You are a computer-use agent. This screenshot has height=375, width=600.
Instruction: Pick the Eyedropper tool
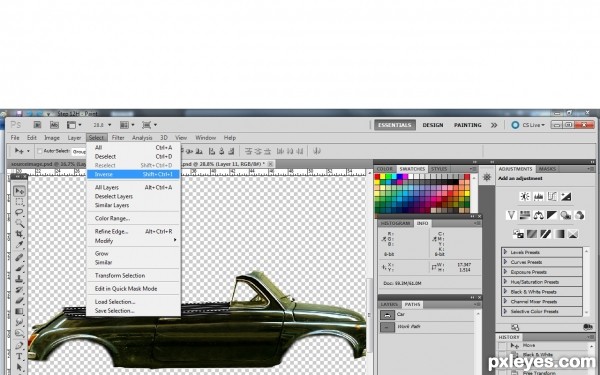[x=19, y=245]
